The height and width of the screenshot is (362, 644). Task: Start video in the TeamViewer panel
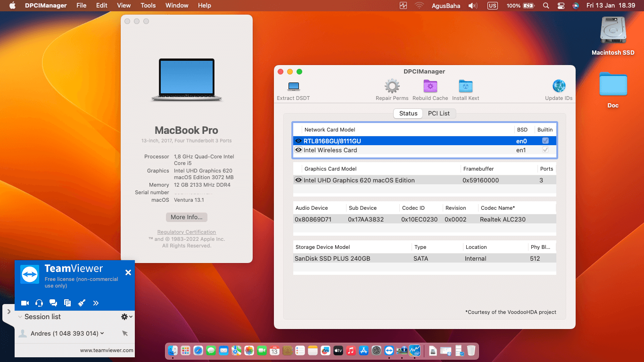[25, 303]
